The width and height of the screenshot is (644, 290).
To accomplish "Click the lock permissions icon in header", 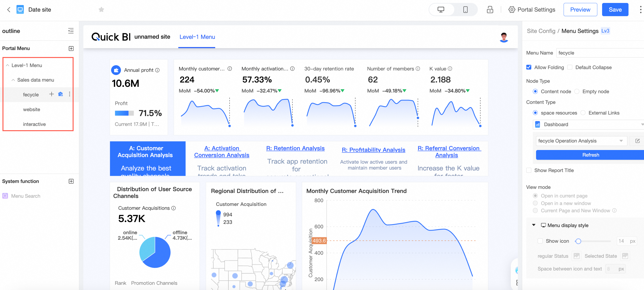I will coord(490,10).
